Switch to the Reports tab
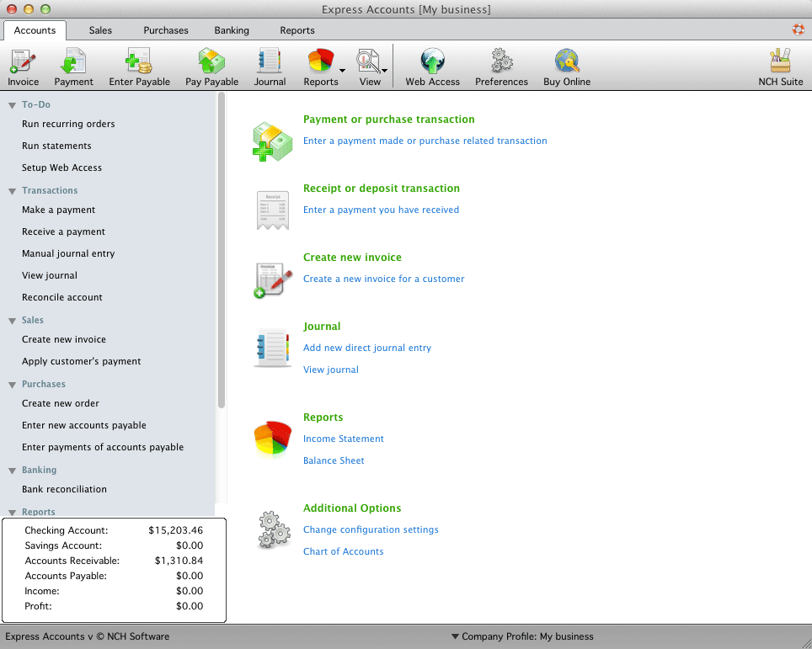812x649 pixels. 297,30
